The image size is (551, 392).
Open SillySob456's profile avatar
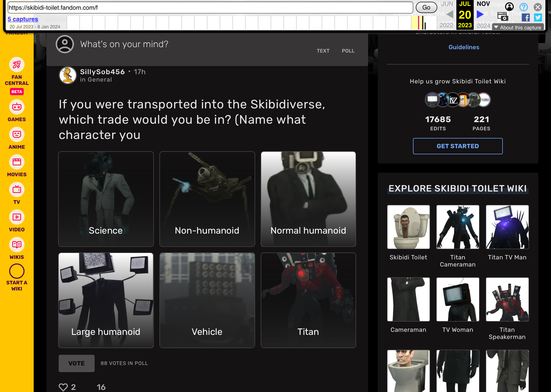(68, 75)
